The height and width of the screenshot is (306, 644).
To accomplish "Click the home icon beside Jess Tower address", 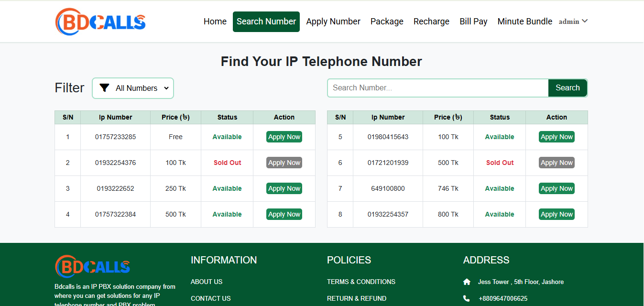I will coord(467,282).
